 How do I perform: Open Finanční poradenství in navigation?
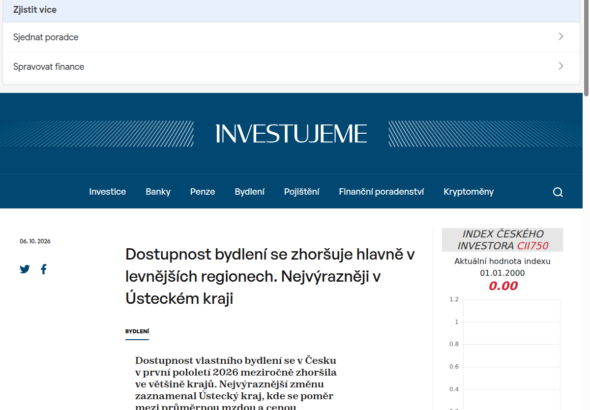381,192
